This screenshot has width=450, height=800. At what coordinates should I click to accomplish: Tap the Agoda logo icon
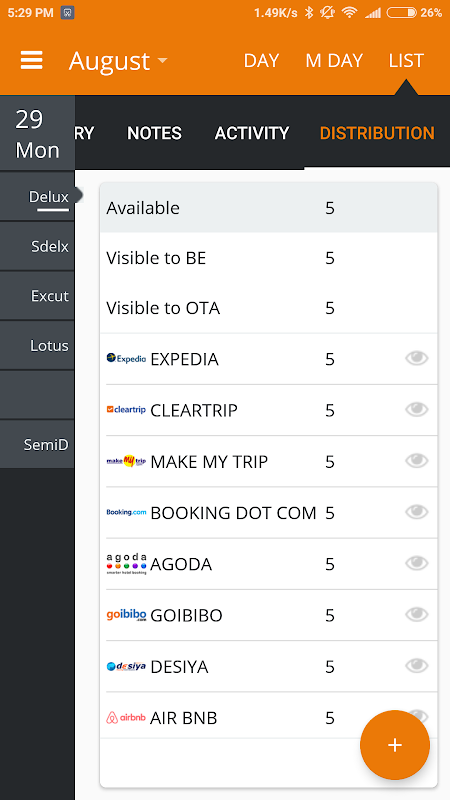coord(126,564)
